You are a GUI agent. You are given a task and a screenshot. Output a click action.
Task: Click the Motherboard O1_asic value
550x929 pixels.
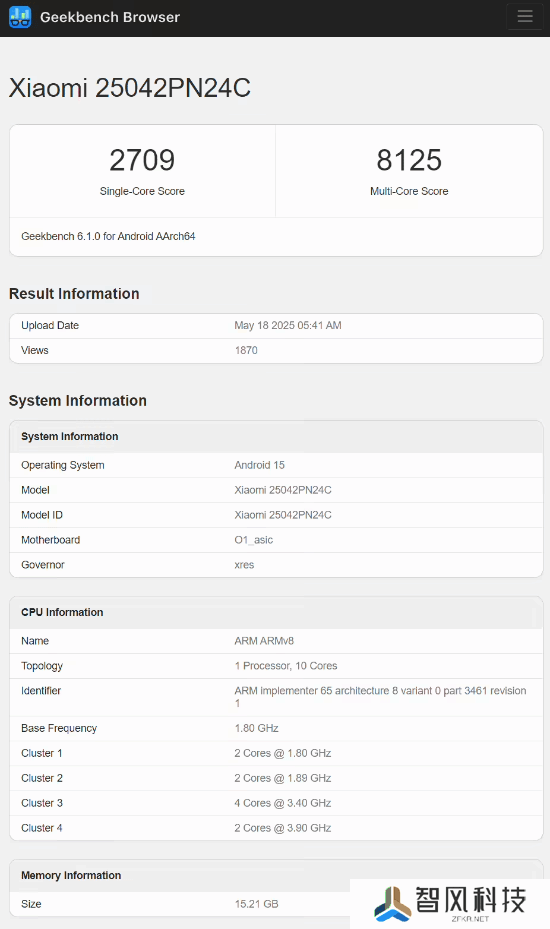[x=254, y=540]
